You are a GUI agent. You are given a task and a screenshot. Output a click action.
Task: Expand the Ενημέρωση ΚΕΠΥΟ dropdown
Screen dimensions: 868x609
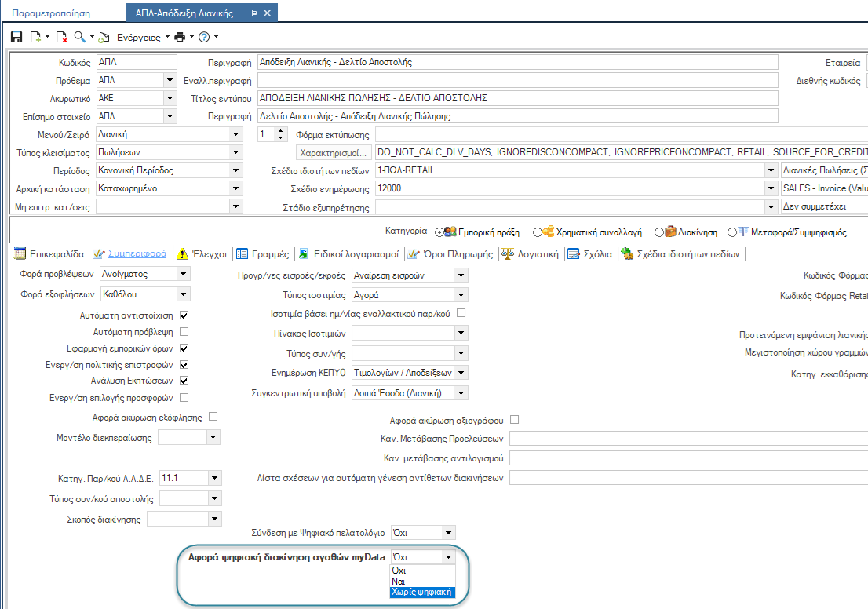(x=461, y=373)
